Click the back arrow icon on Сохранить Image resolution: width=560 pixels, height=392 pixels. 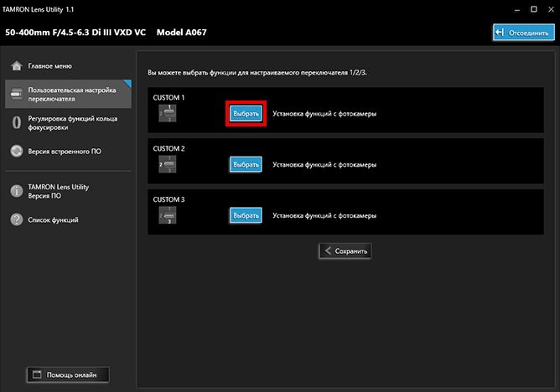pos(328,250)
